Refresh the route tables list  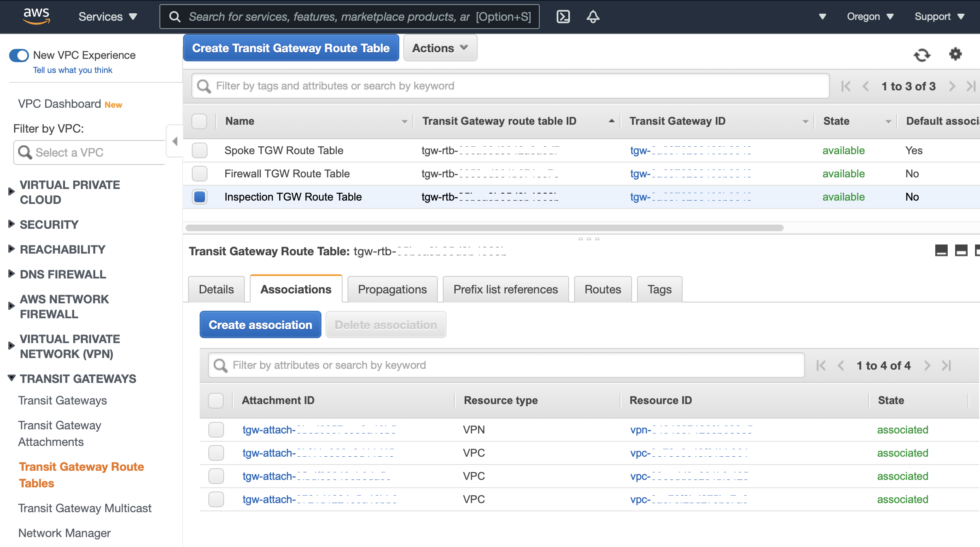[x=922, y=55]
